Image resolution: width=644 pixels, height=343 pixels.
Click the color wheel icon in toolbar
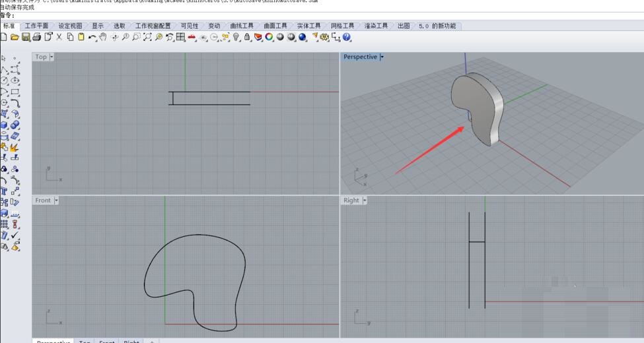point(269,38)
